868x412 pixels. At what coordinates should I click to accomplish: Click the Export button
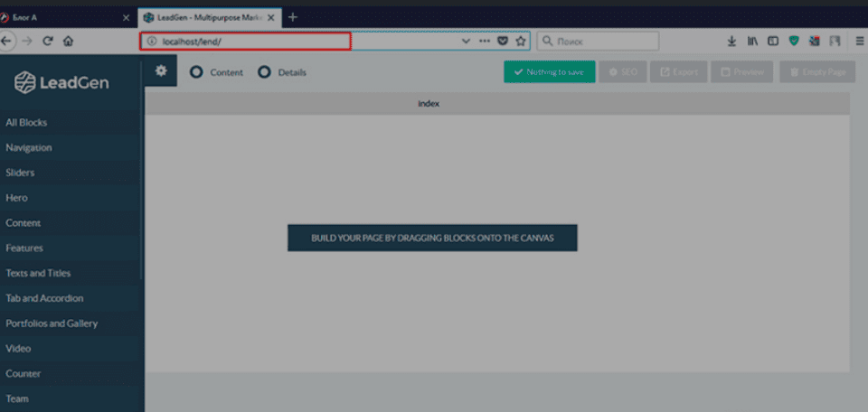[x=678, y=72]
